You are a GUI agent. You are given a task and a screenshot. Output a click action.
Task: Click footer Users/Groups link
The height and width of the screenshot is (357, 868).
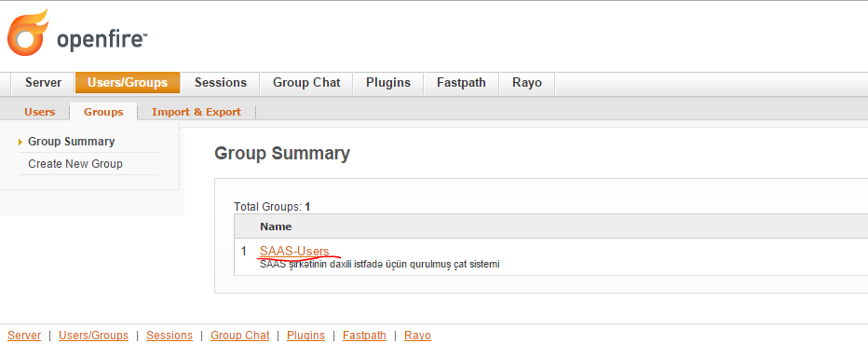click(x=93, y=336)
